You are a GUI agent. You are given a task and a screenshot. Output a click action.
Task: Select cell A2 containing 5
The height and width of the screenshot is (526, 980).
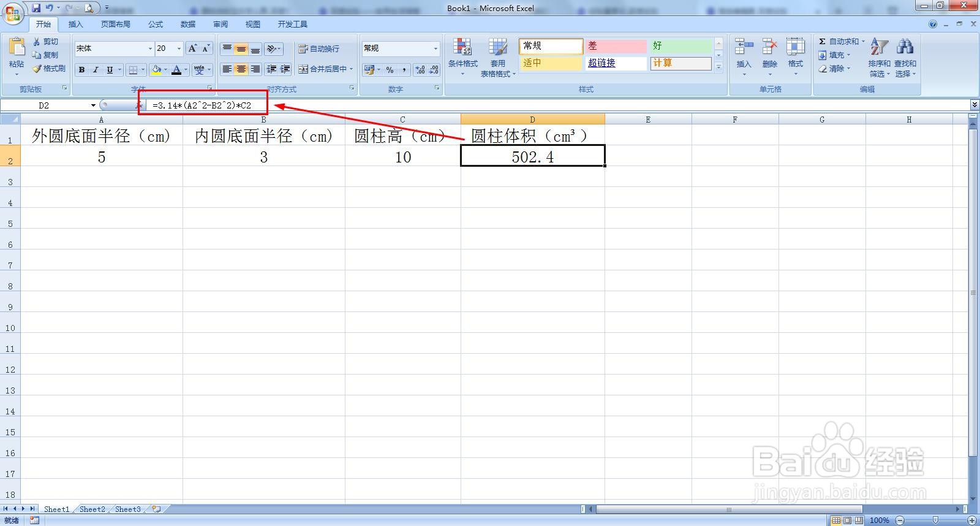102,156
